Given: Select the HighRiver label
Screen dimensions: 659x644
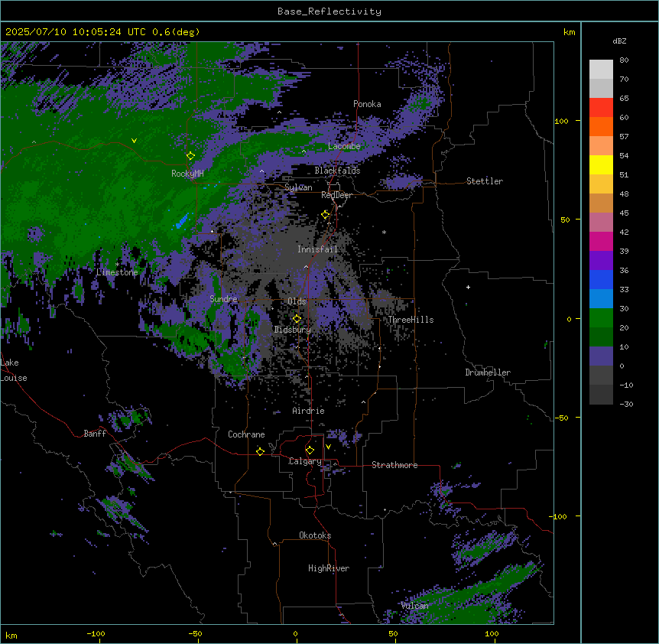Looking at the screenshot, I should click(x=329, y=568).
